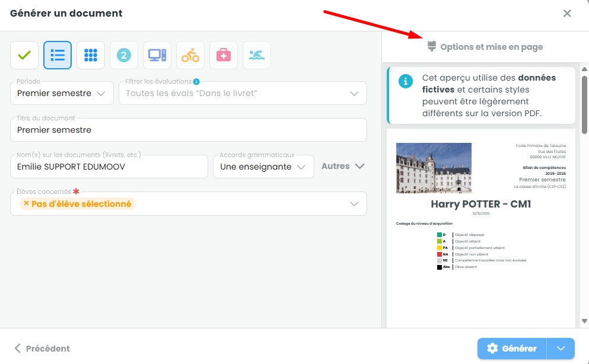
Task: Select the green checkmark document type
Action: [x=24, y=56]
